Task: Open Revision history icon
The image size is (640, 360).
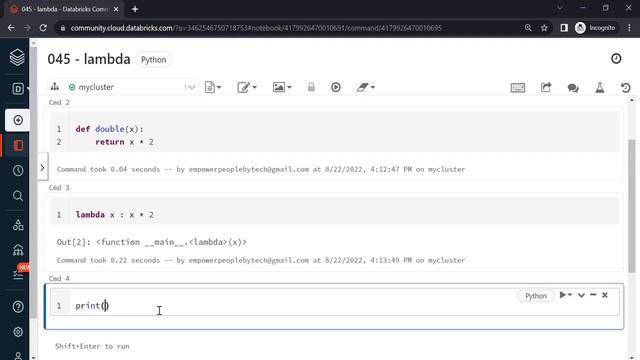Action: point(625,87)
